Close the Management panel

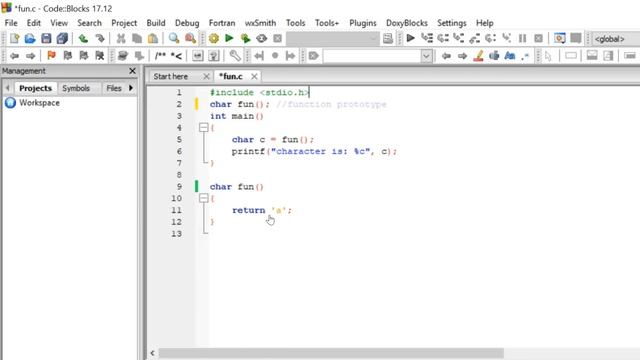coord(132,71)
